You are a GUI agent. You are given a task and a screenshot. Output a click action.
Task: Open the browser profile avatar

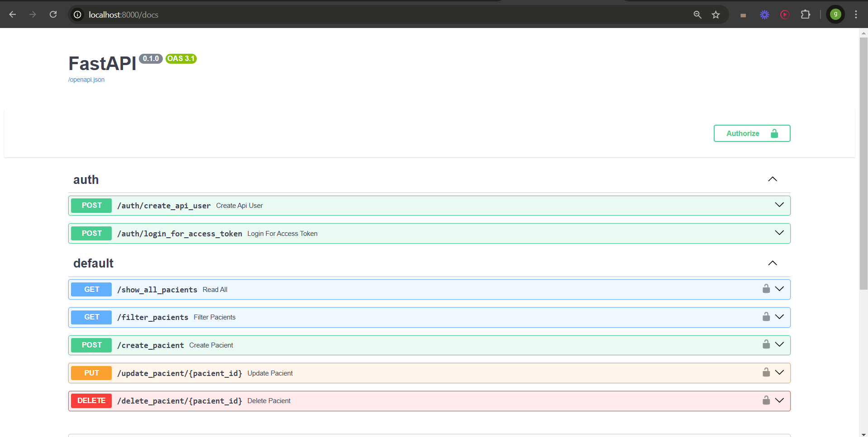[x=835, y=14]
